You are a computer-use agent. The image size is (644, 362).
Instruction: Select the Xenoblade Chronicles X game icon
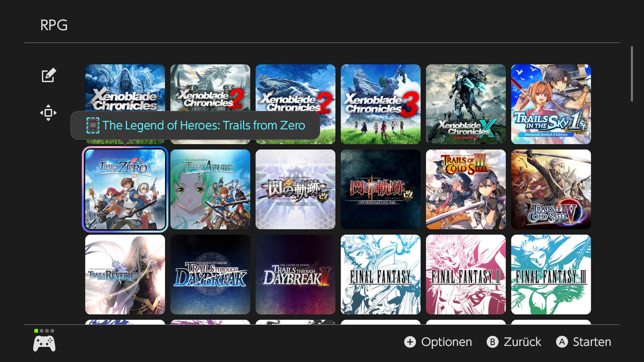(466, 104)
